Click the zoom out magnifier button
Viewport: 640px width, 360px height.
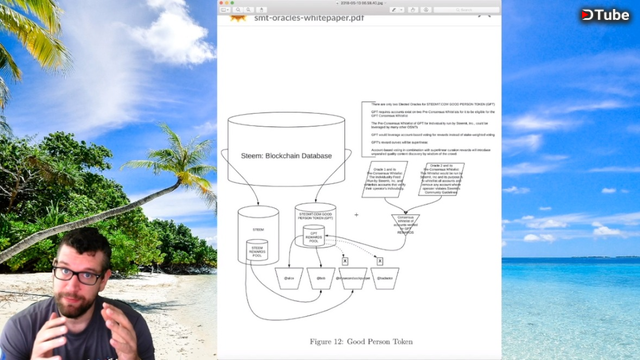238,10
